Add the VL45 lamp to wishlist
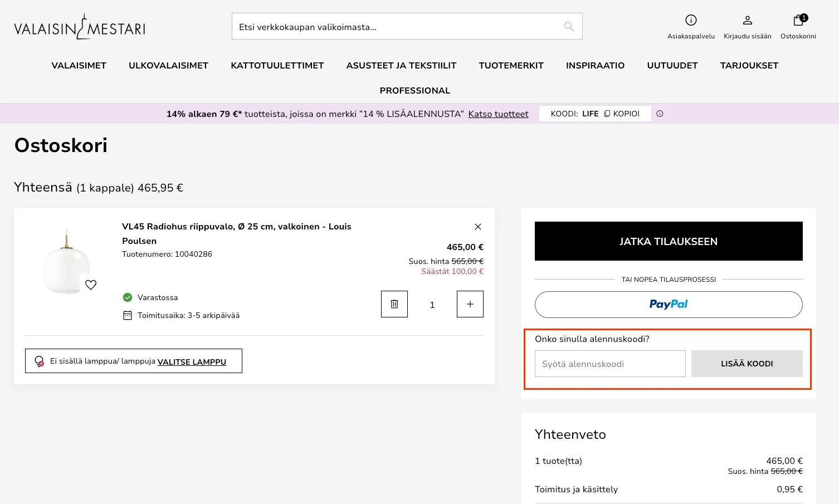839x504 pixels. 91,285
